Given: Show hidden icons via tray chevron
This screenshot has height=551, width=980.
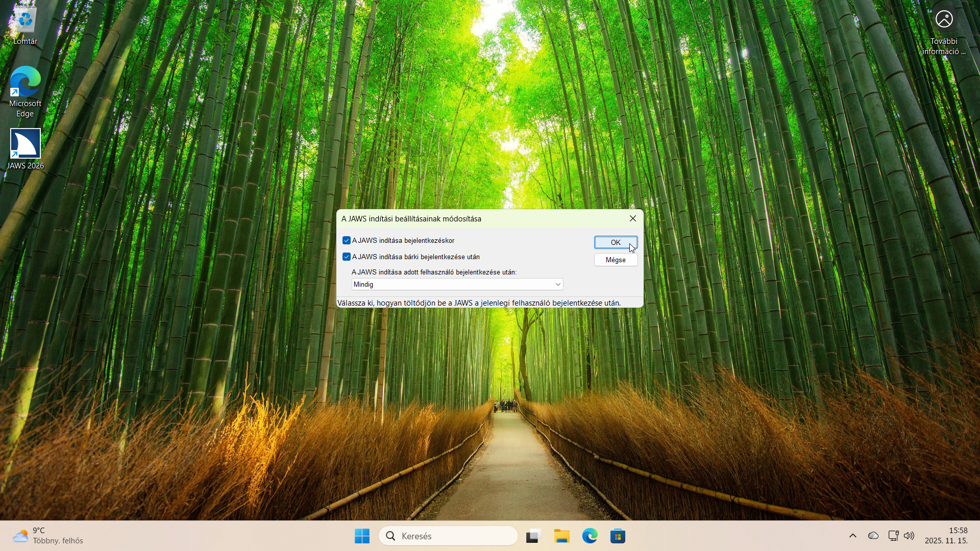Looking at the screenshot, I should click(853, 536).
